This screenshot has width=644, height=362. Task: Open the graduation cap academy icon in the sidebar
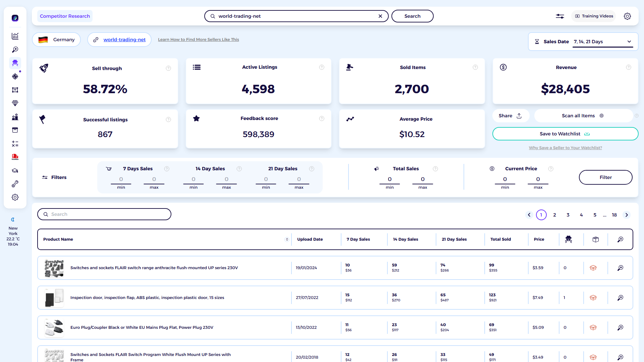pyautogui.click(x=15, y=171)
